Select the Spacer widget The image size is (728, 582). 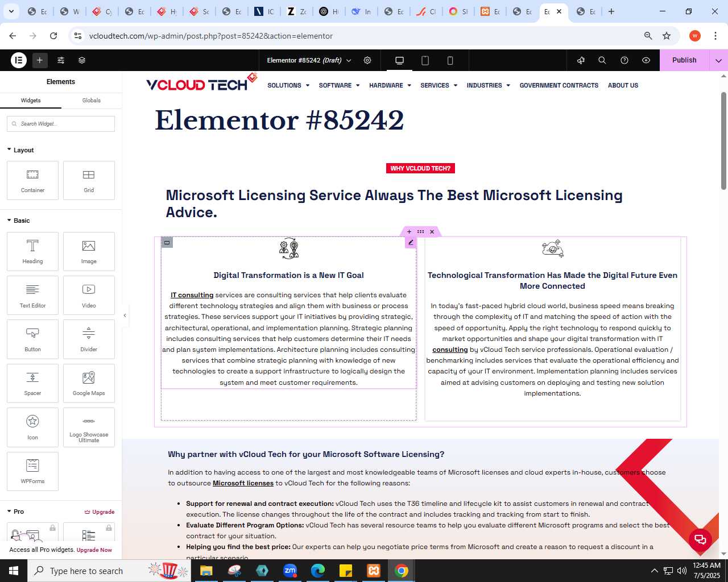[x=32, y=383]
